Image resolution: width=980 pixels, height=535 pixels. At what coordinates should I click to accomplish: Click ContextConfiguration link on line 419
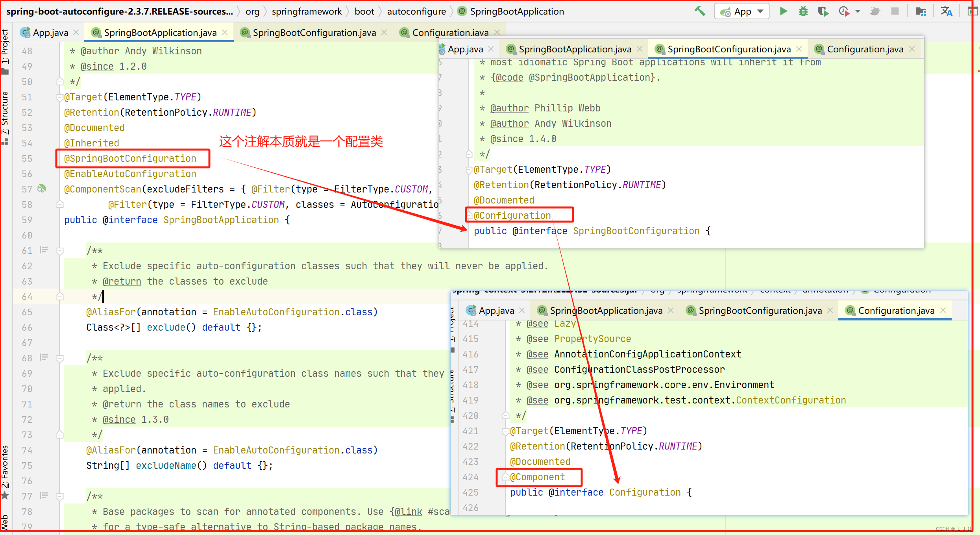[x=791, y=400]
